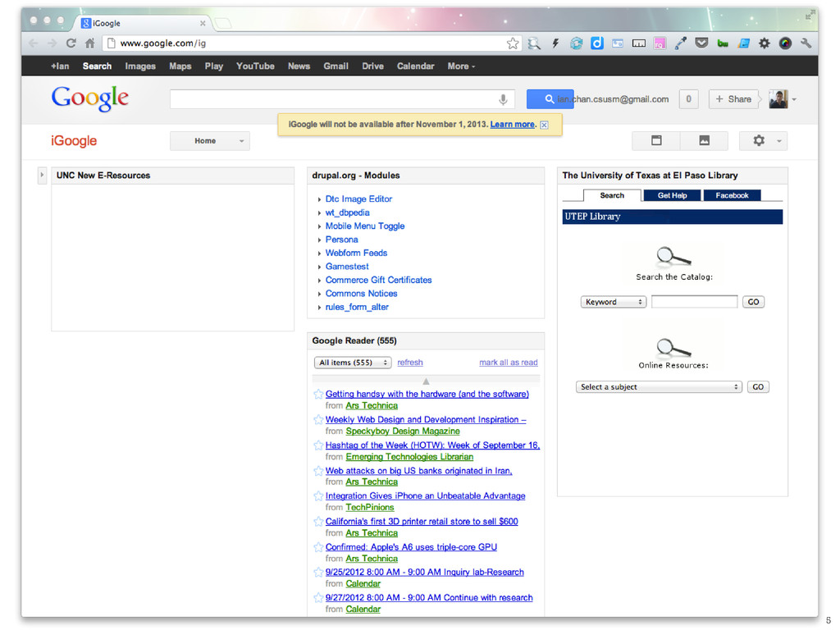
Task: Open the All items (555) dropdown
Action: [353, 363]
